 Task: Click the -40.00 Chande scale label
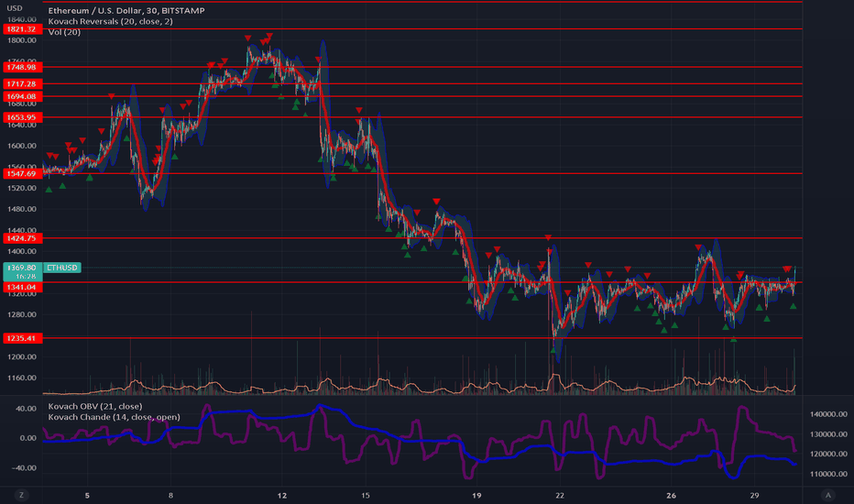[25, 468]
